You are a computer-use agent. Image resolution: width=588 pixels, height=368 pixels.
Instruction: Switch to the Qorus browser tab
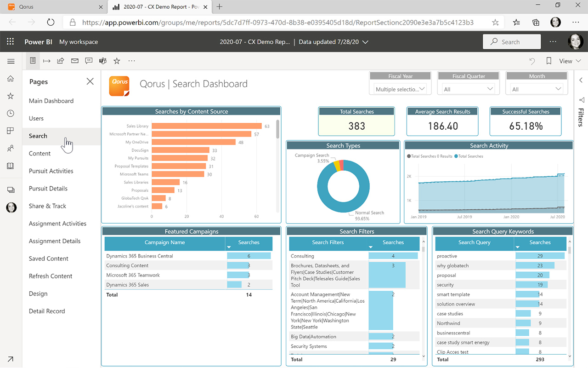coord(55,7)
